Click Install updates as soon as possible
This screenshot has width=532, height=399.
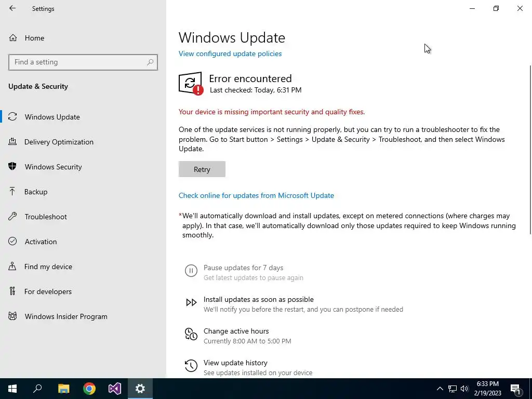259,299
